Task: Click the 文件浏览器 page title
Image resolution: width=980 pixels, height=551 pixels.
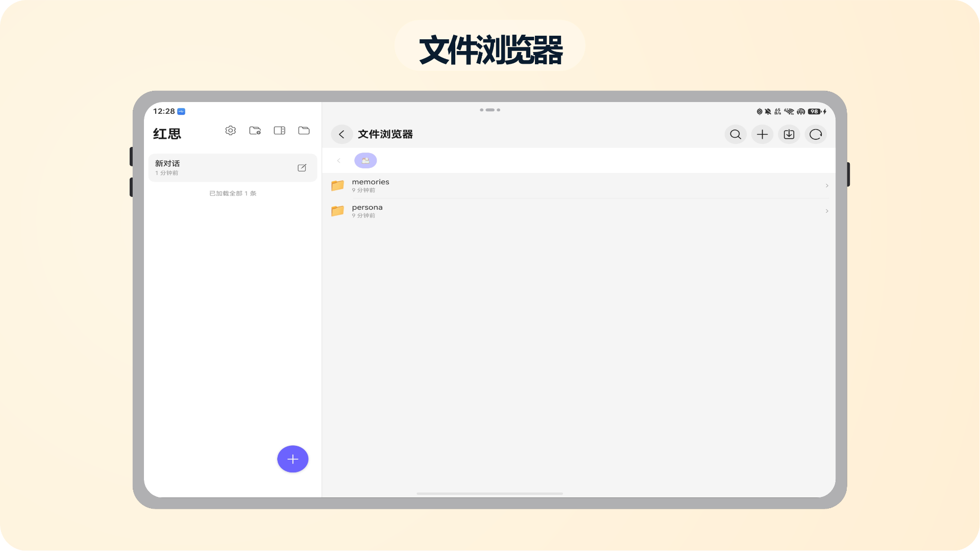Action: pos(385,134)
